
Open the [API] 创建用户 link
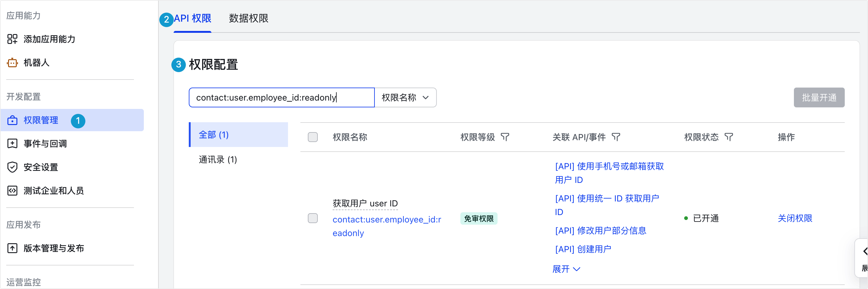coord(583,249)
